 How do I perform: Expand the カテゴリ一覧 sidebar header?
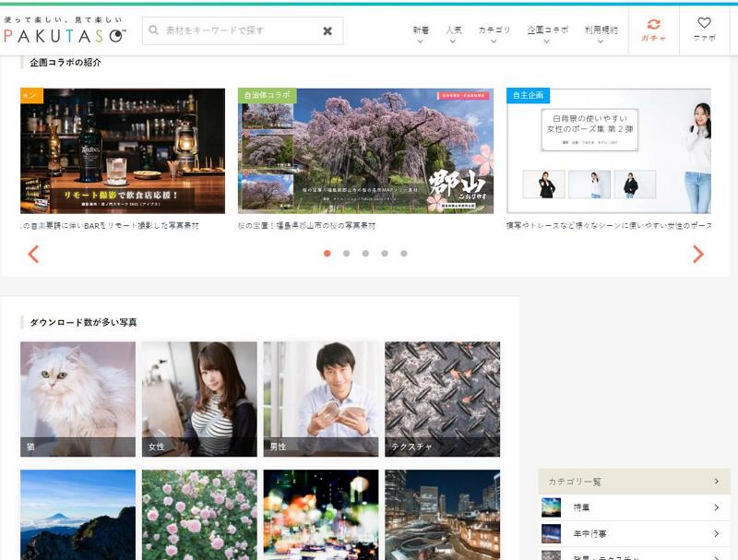[634, 482]
